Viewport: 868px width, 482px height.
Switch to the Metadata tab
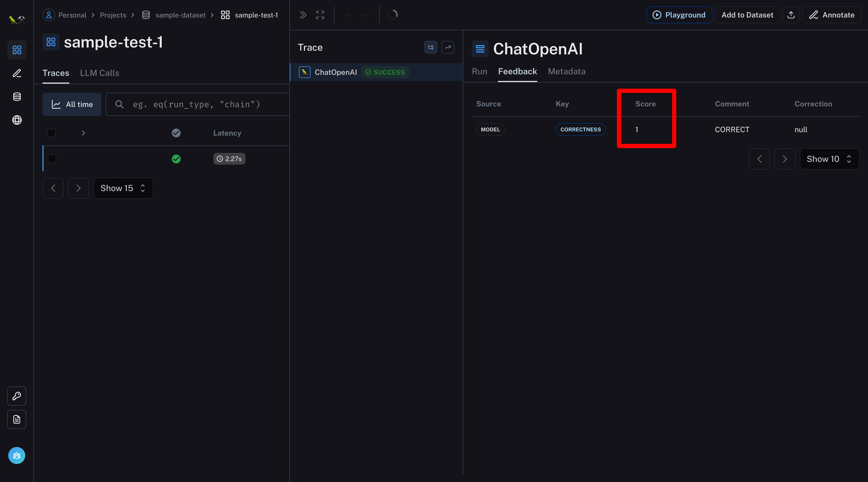point(567,71)
